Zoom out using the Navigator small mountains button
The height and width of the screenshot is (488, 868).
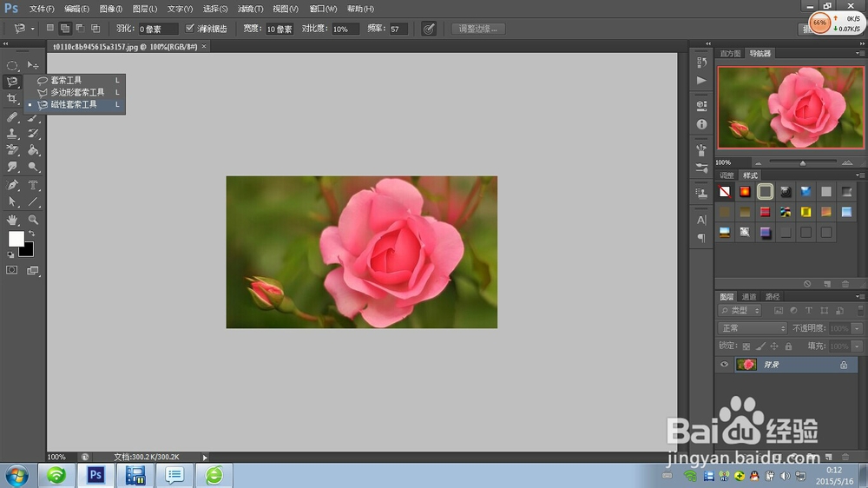coord(758,163)
